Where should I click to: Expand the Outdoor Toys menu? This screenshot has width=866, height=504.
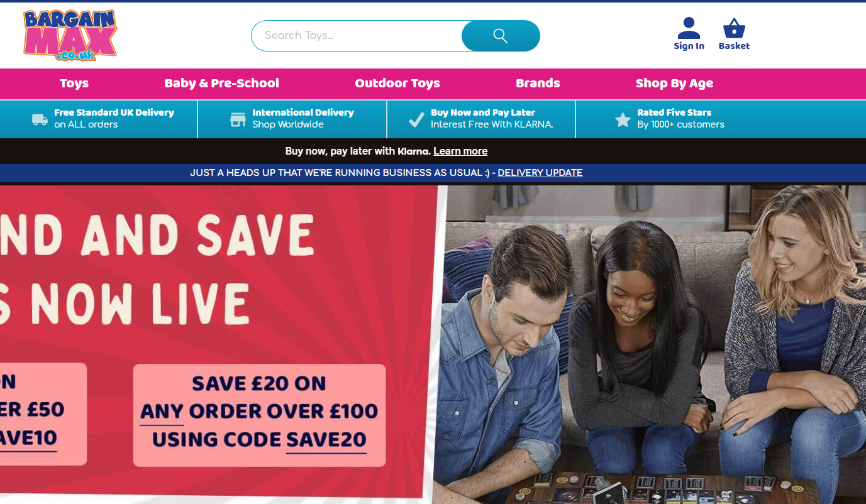[397, 83]
